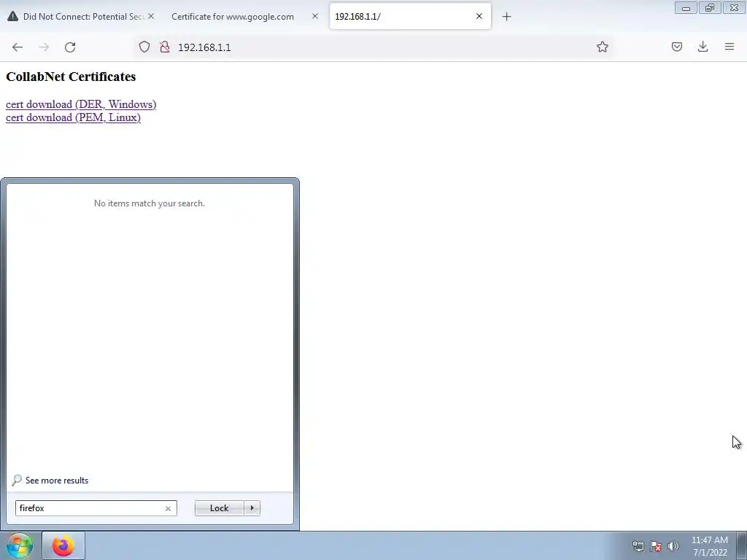Close the 192.168.1.1/ tab
This screenshot has height=560, width=747.
[479, 16]
